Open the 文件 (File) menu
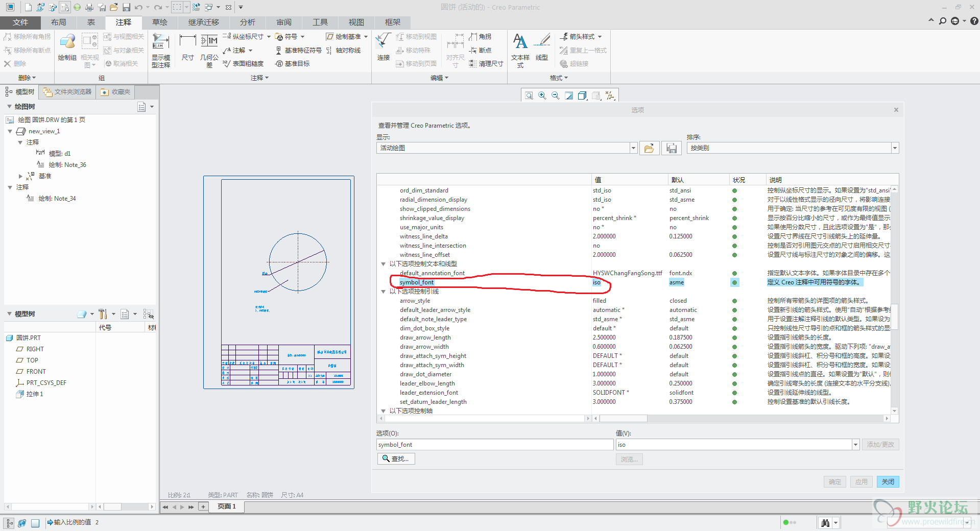 pos(20,22)
